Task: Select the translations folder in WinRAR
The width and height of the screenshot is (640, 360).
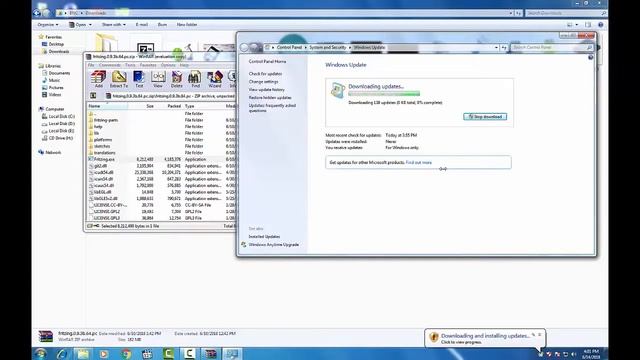Action: click(x=104, y=153)
